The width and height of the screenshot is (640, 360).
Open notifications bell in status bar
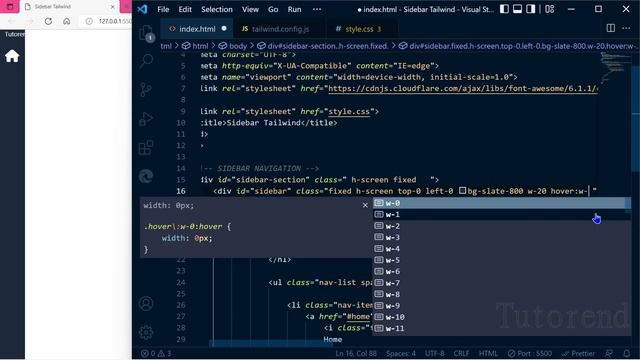[x=627, y=353]
